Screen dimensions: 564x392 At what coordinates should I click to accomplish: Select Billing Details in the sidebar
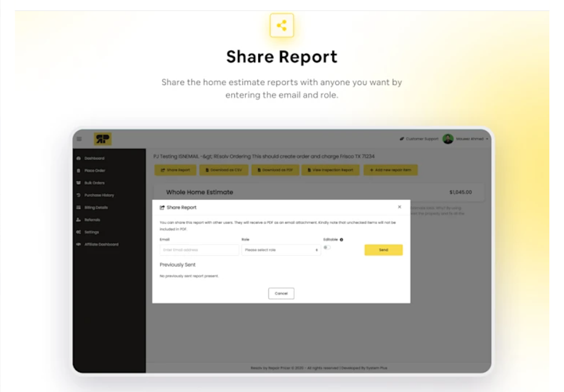[96, 207]
